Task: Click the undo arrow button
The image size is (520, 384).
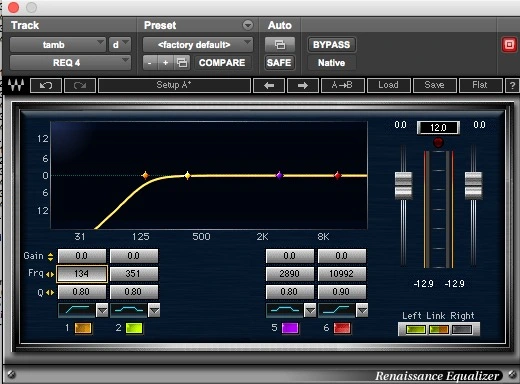Action: [46, 85]
